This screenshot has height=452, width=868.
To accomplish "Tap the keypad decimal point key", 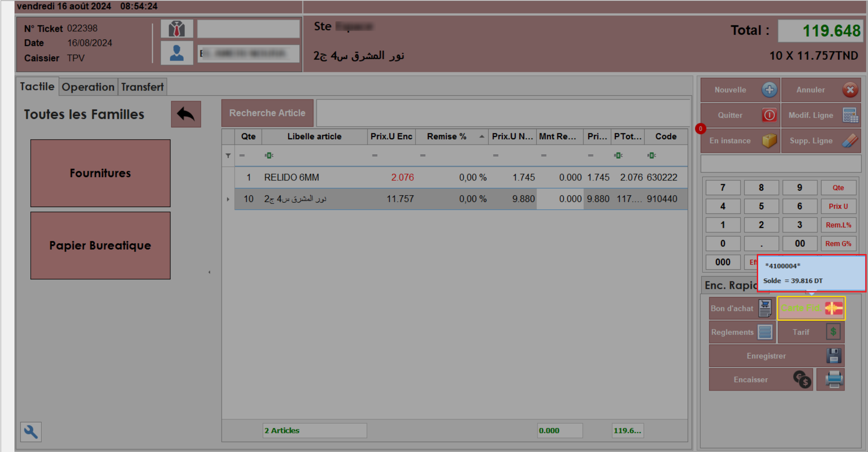I will 761,244.
